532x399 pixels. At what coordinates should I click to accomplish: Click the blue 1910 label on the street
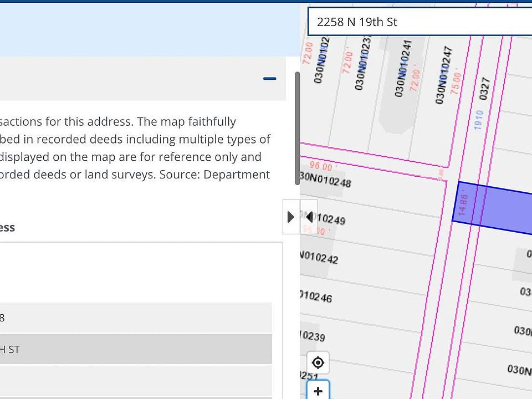478,120
